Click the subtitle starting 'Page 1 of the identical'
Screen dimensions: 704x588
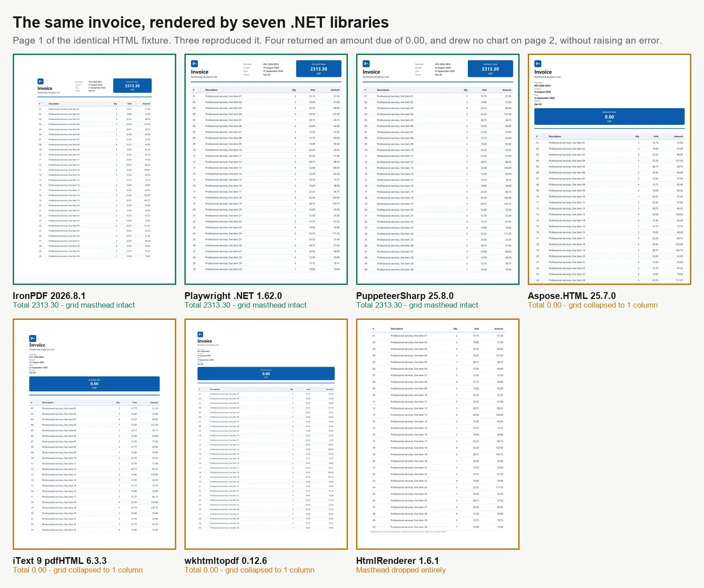click(337, 40)
